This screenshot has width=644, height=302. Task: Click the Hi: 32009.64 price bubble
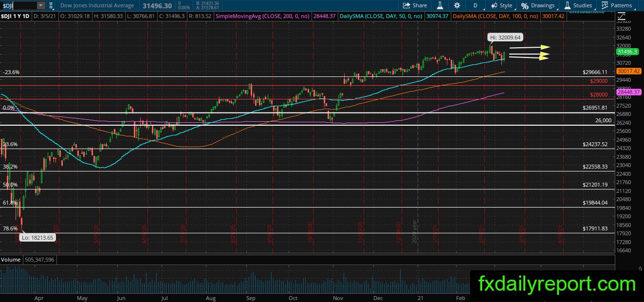coord(505,37)
